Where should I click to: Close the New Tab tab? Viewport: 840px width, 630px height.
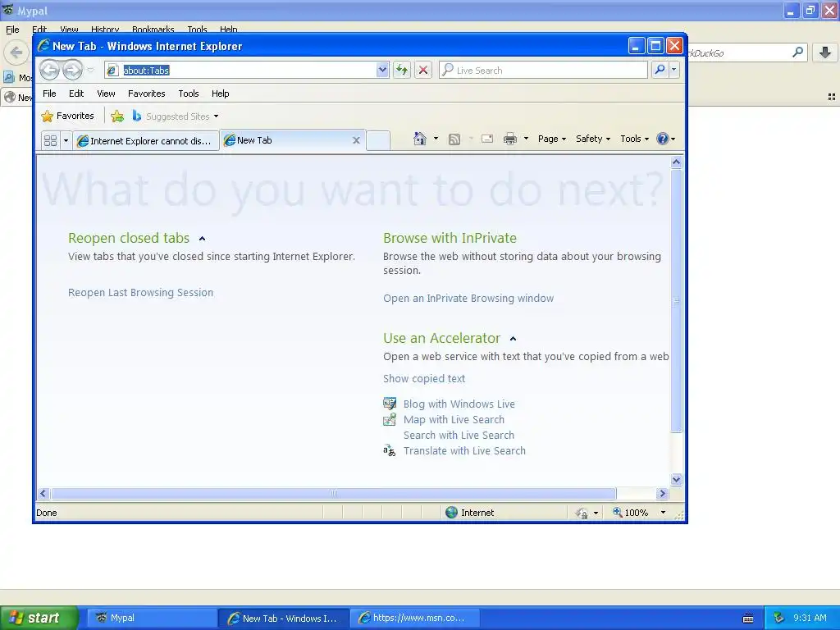(x=356, y=140)
